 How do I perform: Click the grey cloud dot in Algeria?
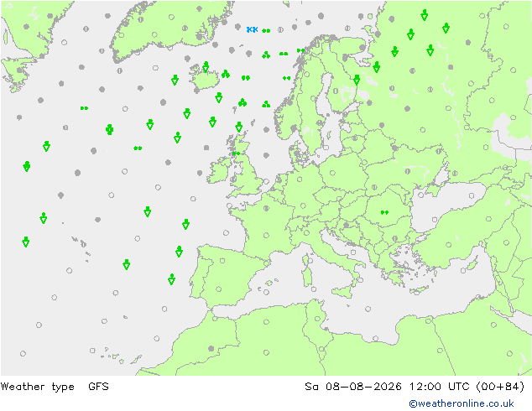coord(211,349)
